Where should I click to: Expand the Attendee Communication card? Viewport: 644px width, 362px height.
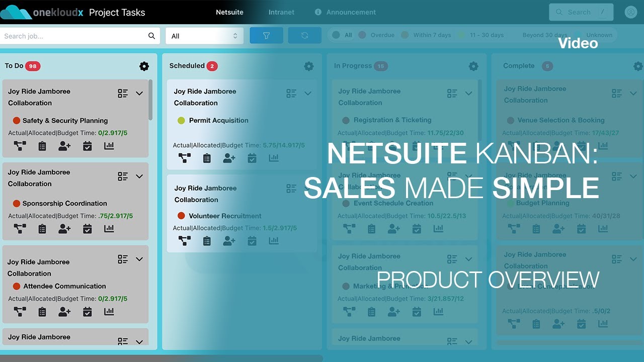[x=139, y=259]
